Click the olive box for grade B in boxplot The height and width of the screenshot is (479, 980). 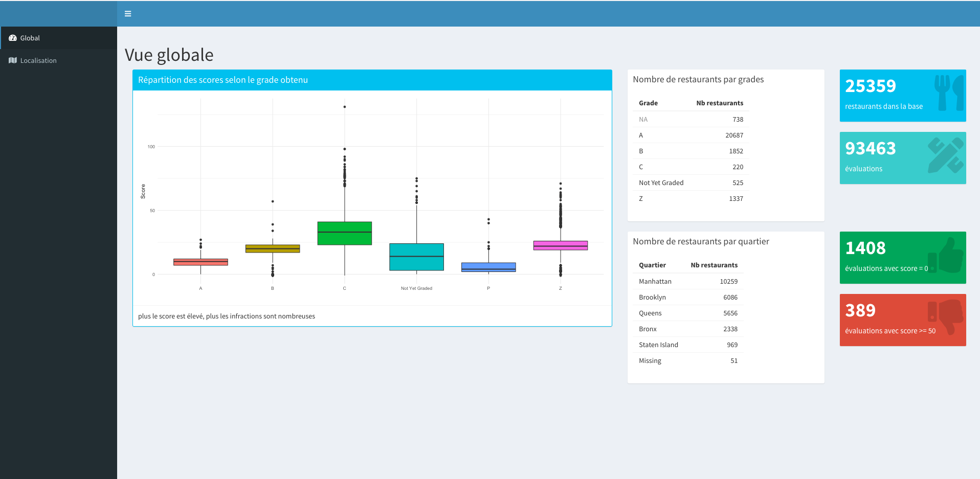(x=273, y=248)
